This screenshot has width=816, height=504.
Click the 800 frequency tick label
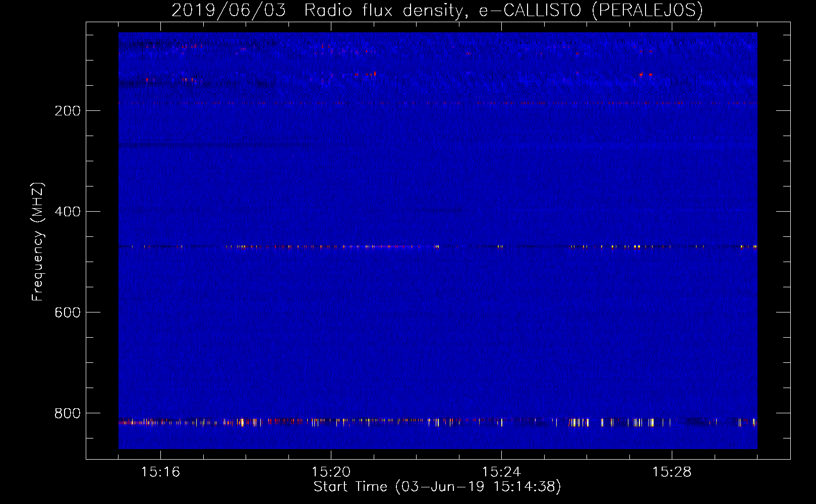tap(68, 413)
